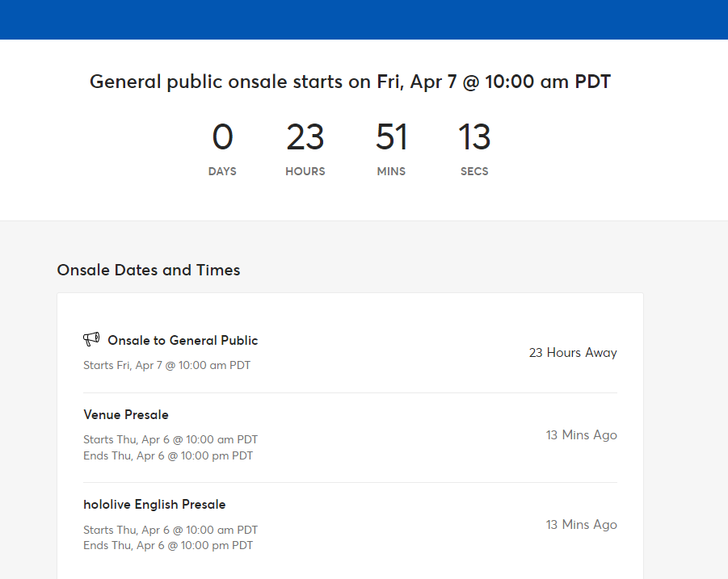Click the HOURS label under countdown
The image size is (728, 579).
pyautogui.click(x=305, y=171)
